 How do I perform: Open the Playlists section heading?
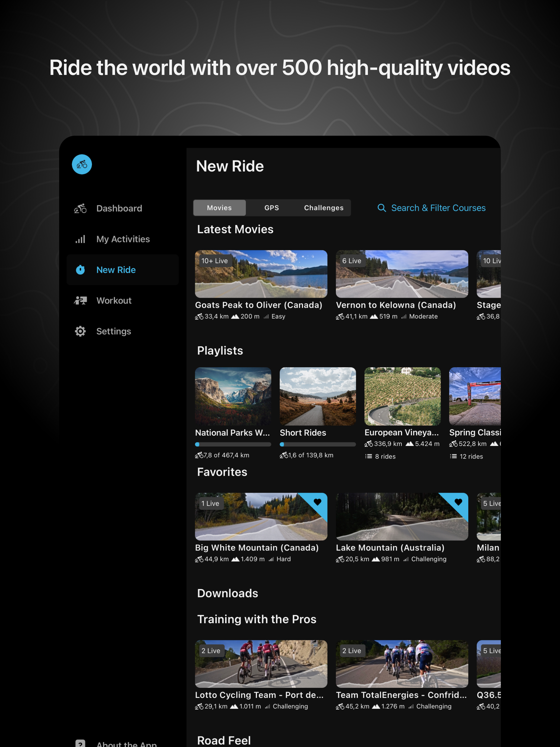[x=220, y=350]
